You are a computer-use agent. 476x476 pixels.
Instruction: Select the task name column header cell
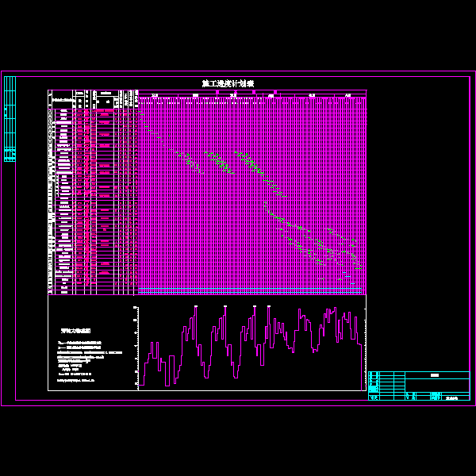[63, 99]
